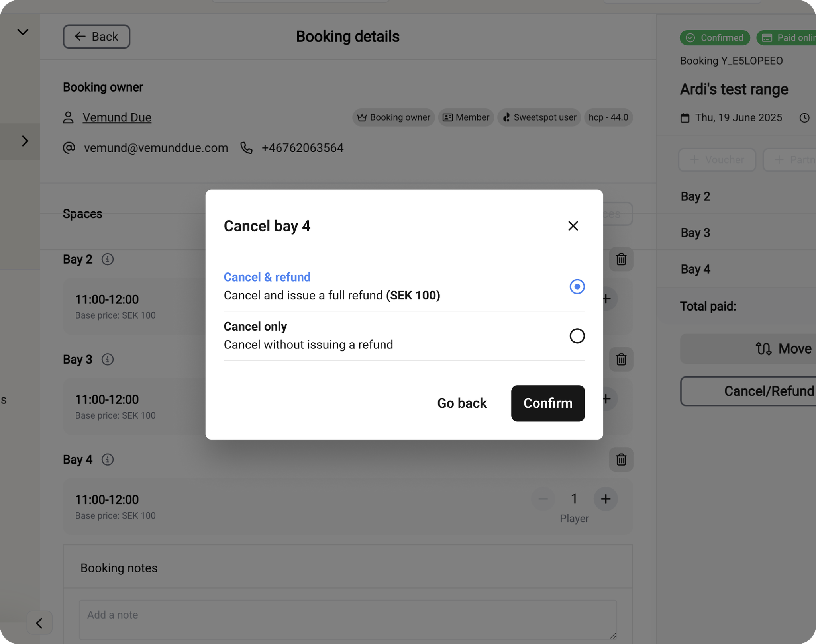Select the Cancel & refund radio option
This screenshot has height=644, width=816.
577,286
